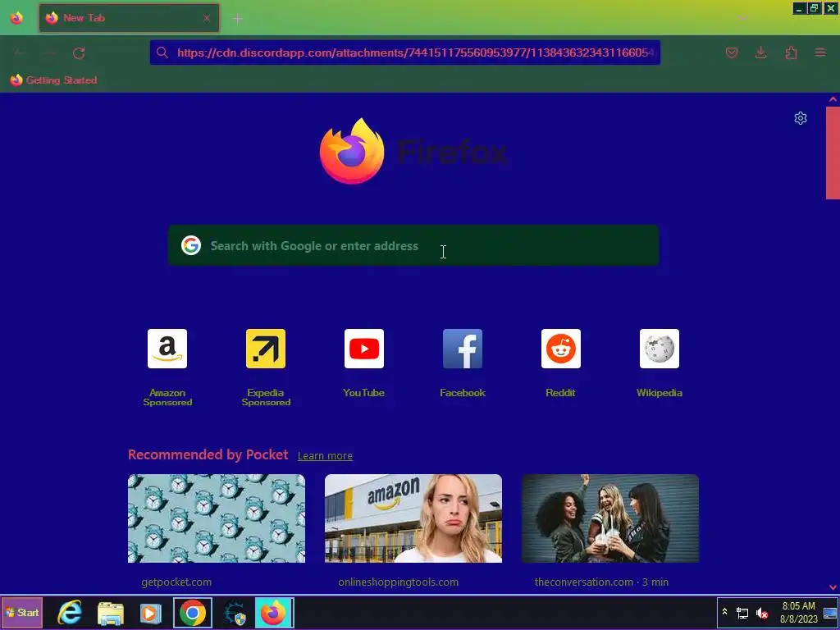Click the show desktop button in tray

(830, 612)
